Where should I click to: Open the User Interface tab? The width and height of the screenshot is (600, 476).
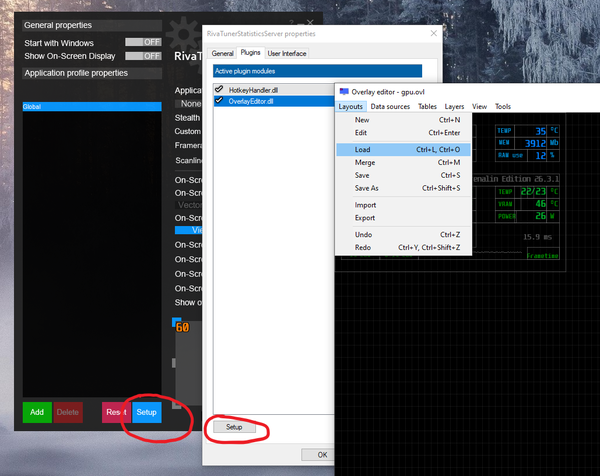(x=287, y=54)
